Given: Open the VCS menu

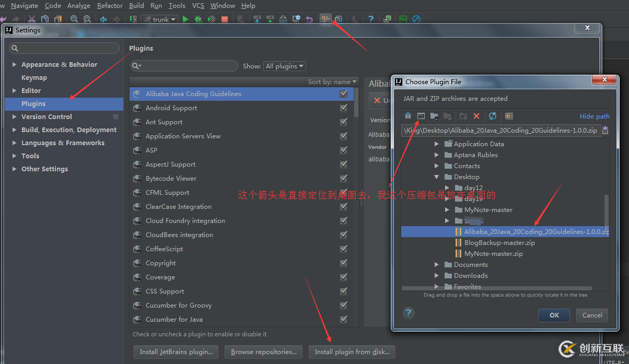Looking at the screenshot, I should [198, 5].
